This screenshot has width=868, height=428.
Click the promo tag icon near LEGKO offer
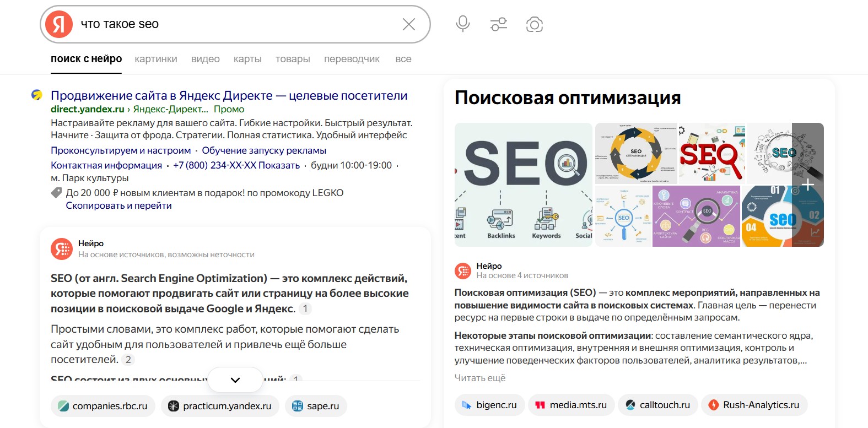point(56,193)
